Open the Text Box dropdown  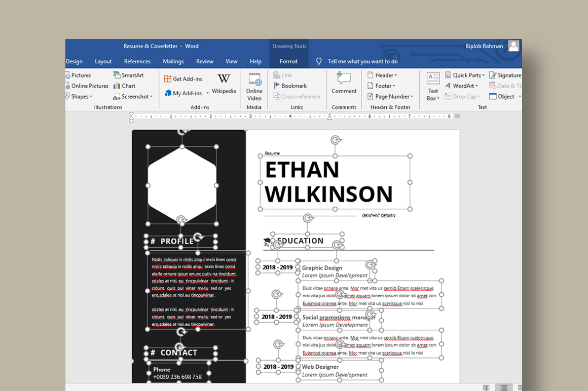click(433, 87)
